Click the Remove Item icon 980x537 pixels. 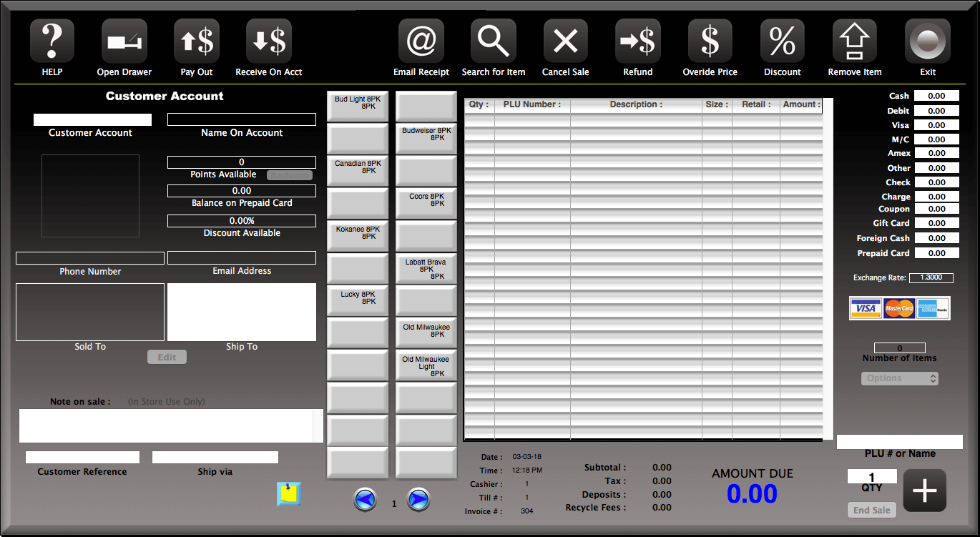pos(854,41)
